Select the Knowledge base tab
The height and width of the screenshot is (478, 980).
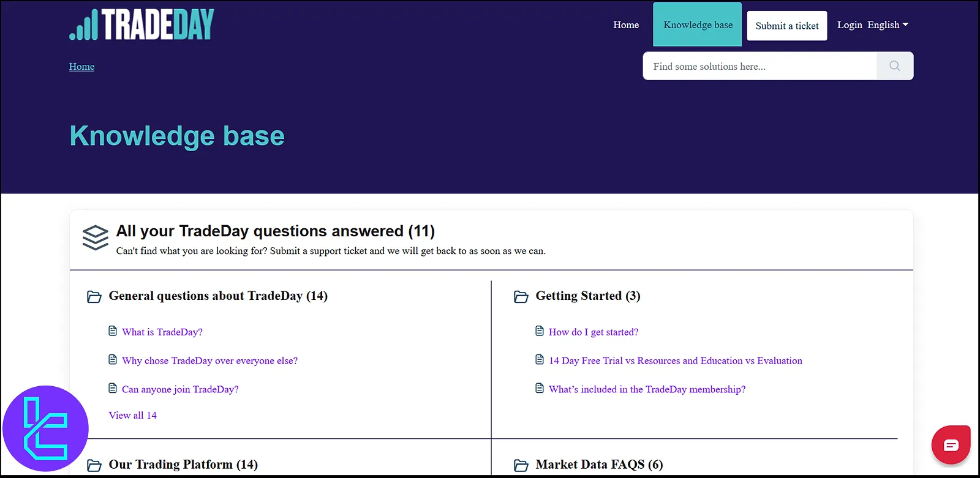click(698, 25)
